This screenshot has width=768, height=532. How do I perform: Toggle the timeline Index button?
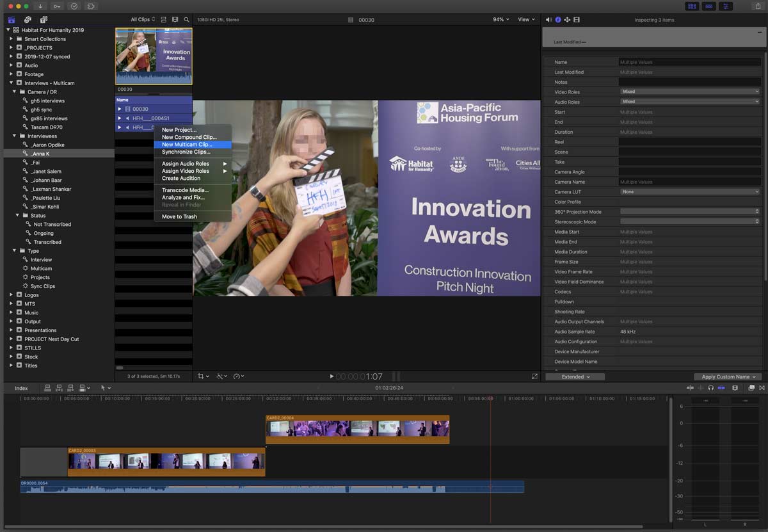[x=21, y=388]
